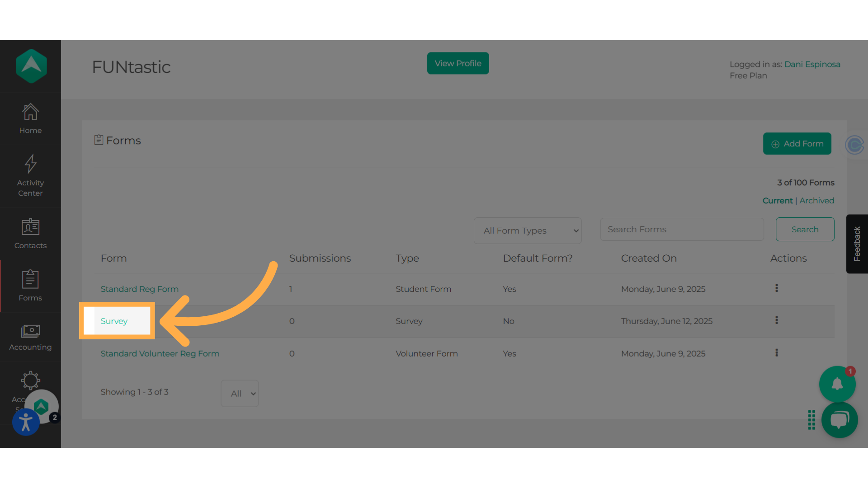868x488 pixels.
Task: Click the blue circular C icon
Action: pos(854,145)
